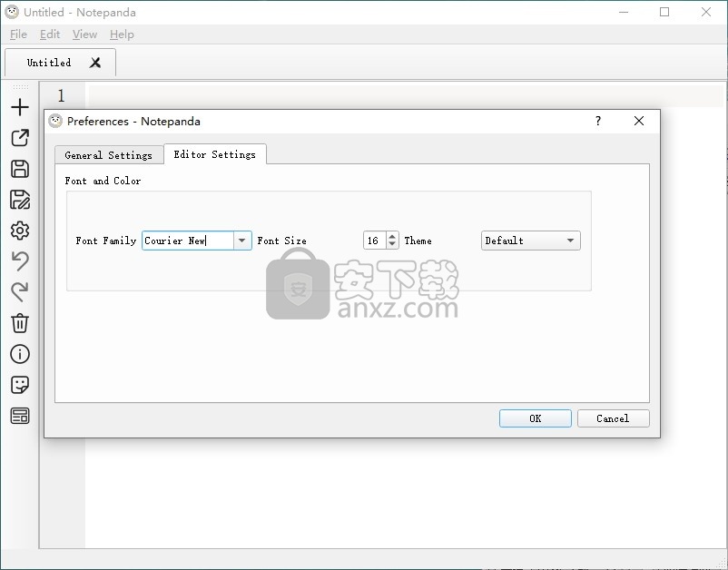The width and height of the screenshot is (728, 570).
Task: Minimize the Notepanda window
Action: coord(624,12)
